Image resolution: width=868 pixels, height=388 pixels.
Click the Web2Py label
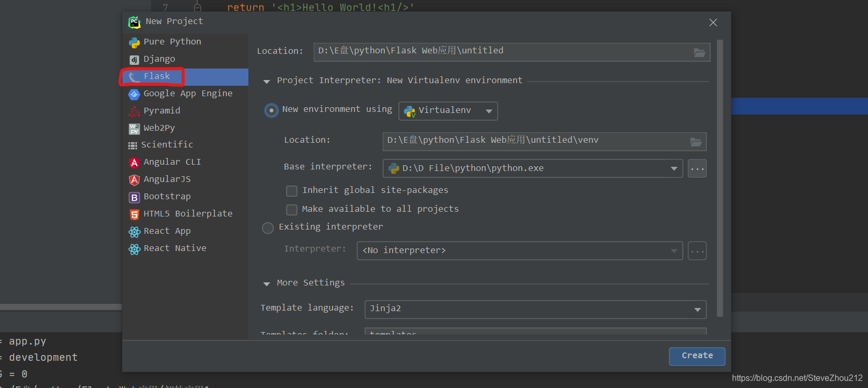(x=159, y=128)
